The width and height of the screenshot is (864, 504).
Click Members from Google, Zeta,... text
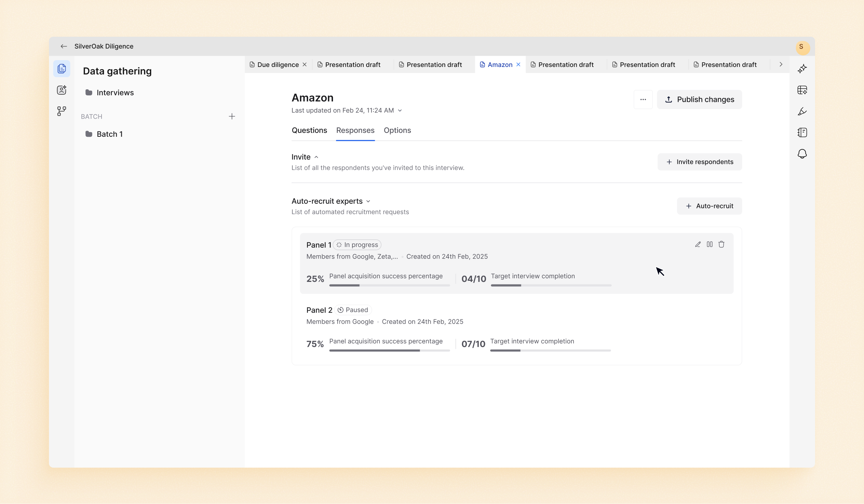click(352, 257)
